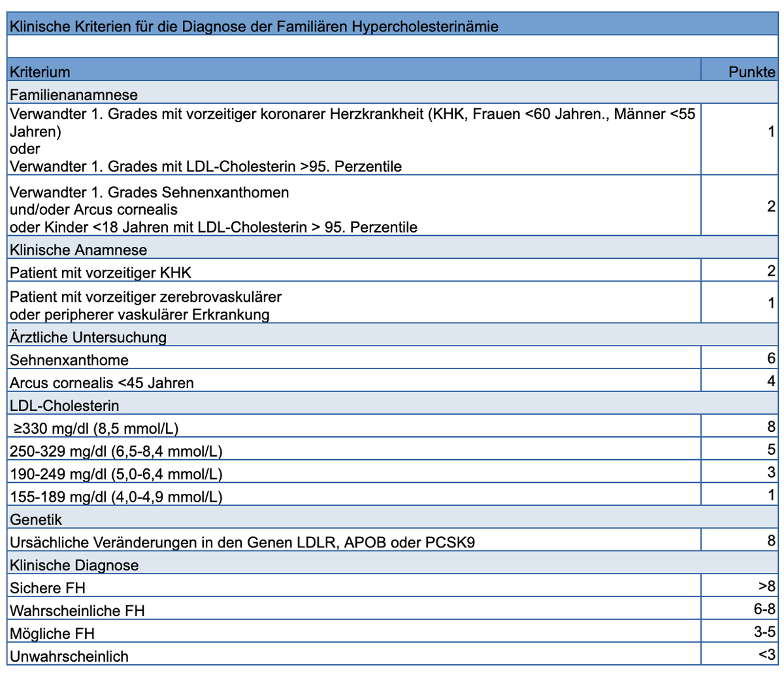Click the table title about Familiäre Hypercholesterinämie
This screenshot has width=784, height=680.
253,27
